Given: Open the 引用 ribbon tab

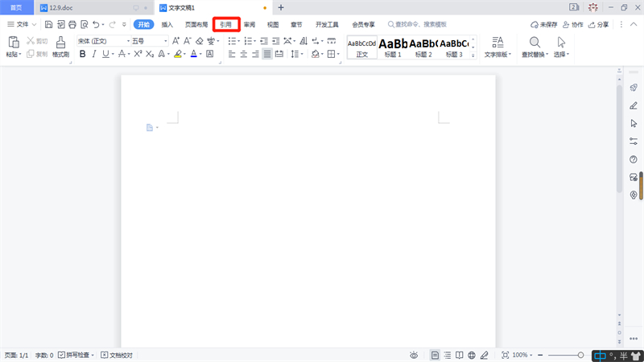Looking at the screenshot, I should [225, 25].
